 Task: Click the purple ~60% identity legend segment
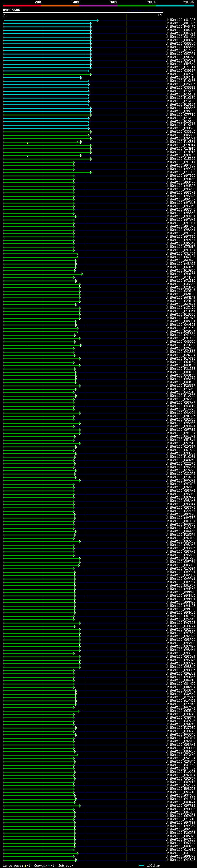(99, 6)
